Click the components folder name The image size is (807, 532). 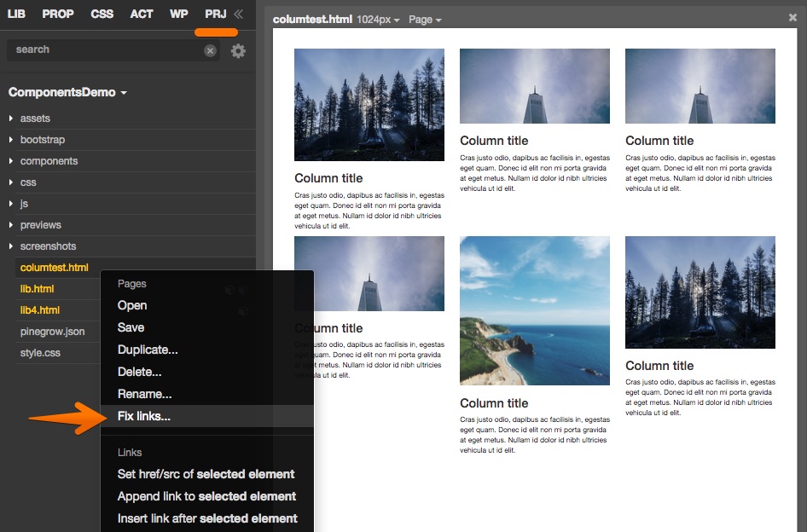(49, 161)
